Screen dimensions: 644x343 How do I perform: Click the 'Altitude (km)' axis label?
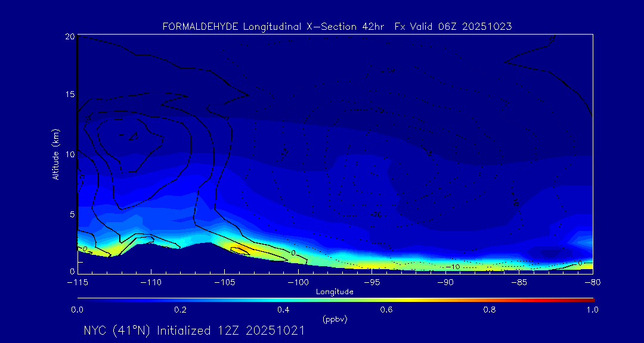click(x=56, y=154)
